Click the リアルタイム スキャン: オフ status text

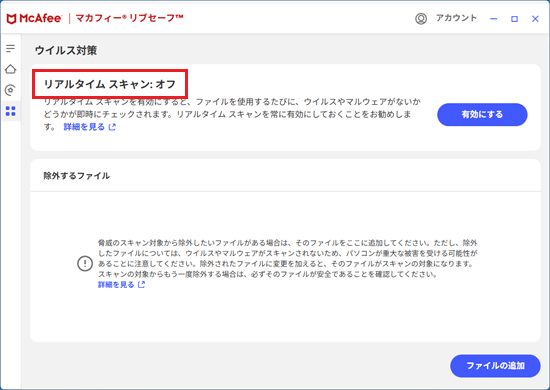tap(109, 84)
